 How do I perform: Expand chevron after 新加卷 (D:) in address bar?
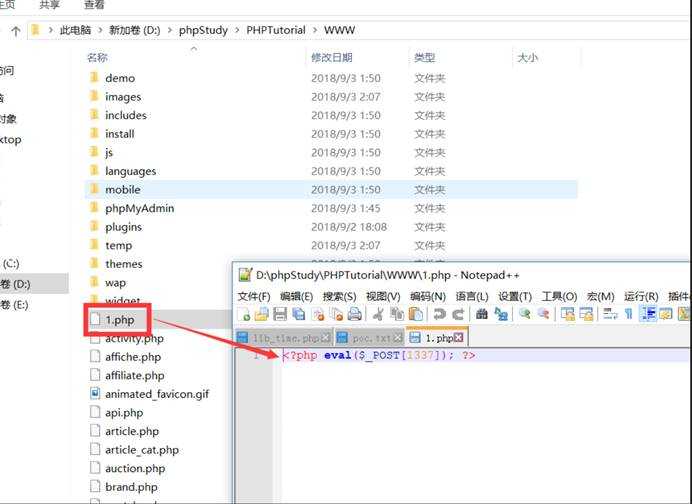pos(169,30)
